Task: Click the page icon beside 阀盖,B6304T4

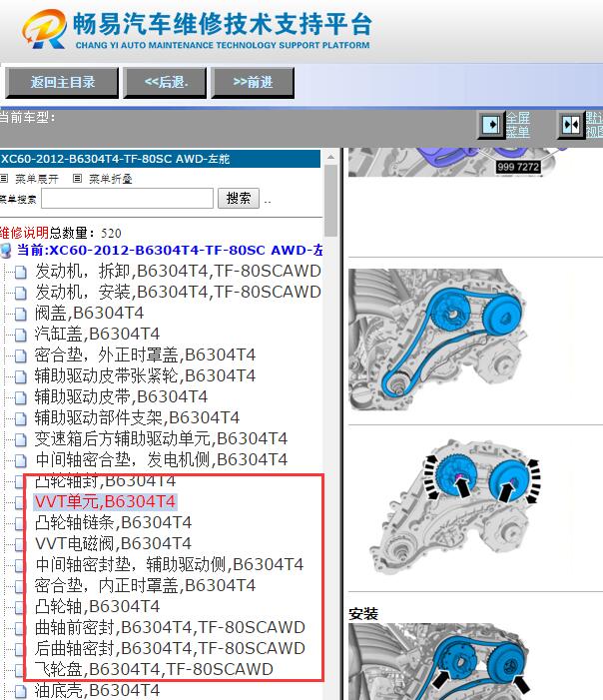Action: click(x=21, y=314)
